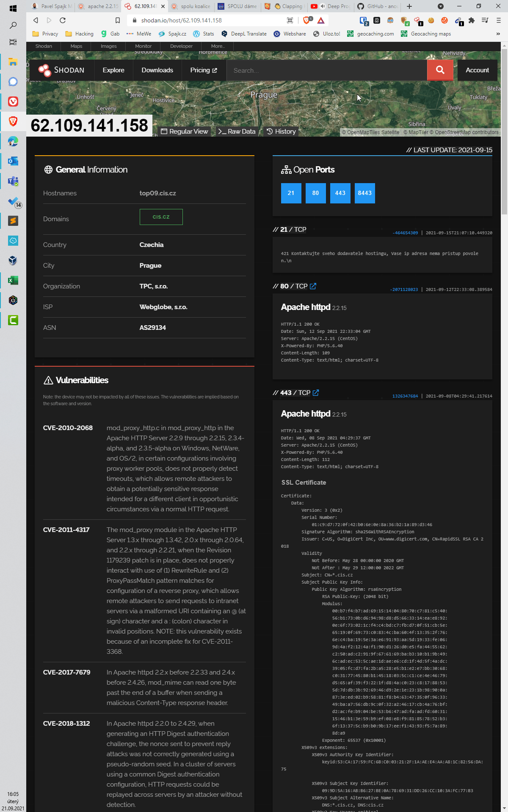This screenshot has height=812, width=508.
Task: Switch to Raw Data view
Action: (x=237, y=132)
